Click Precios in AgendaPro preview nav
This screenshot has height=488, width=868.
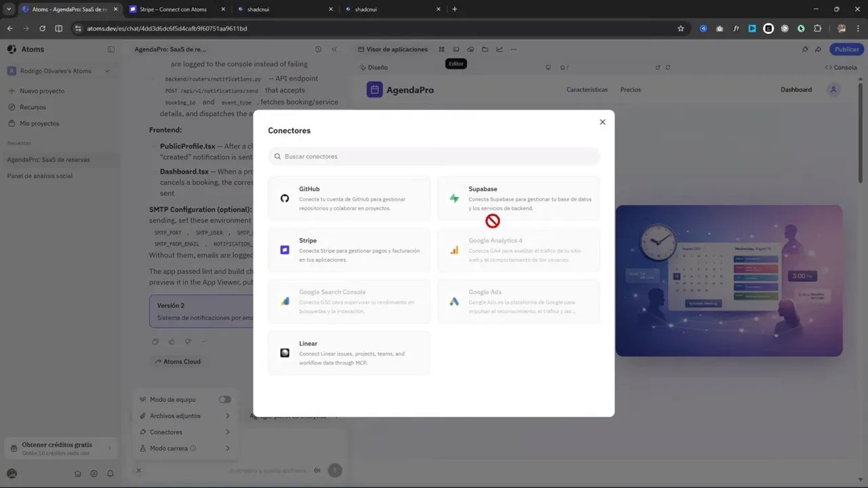(x=631, y=89)
